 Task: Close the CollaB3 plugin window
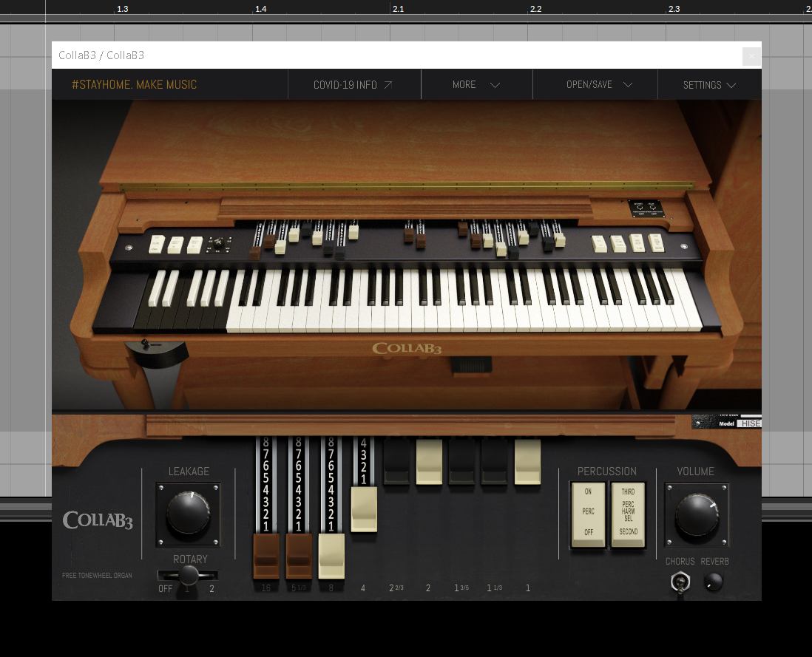tap(751, 56)
